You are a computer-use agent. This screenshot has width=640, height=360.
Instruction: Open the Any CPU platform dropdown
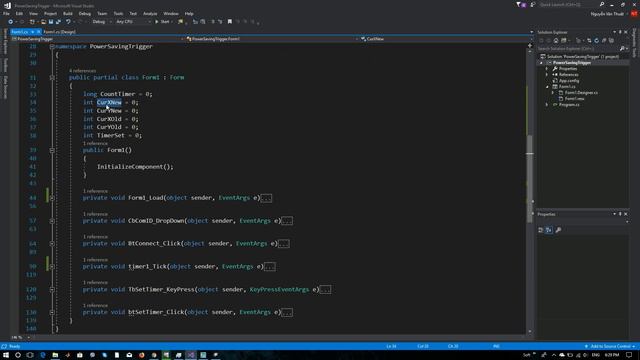[133, 22]
